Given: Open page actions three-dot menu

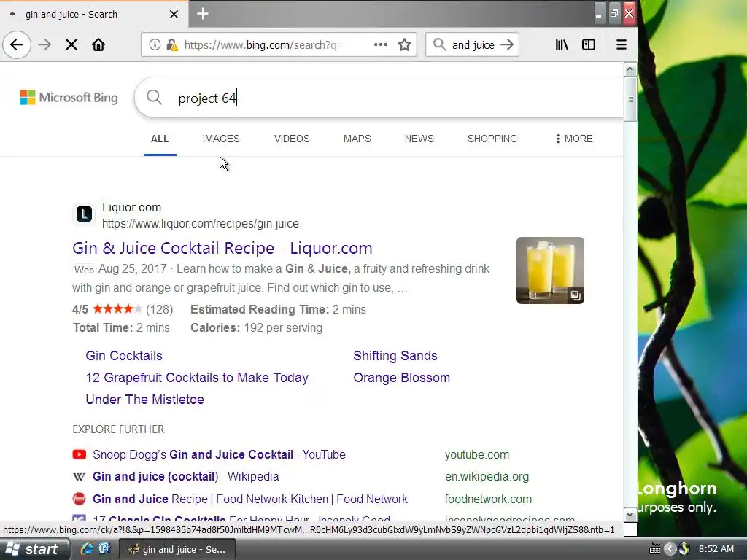Looking at the screenshot, I should point(381,44).
